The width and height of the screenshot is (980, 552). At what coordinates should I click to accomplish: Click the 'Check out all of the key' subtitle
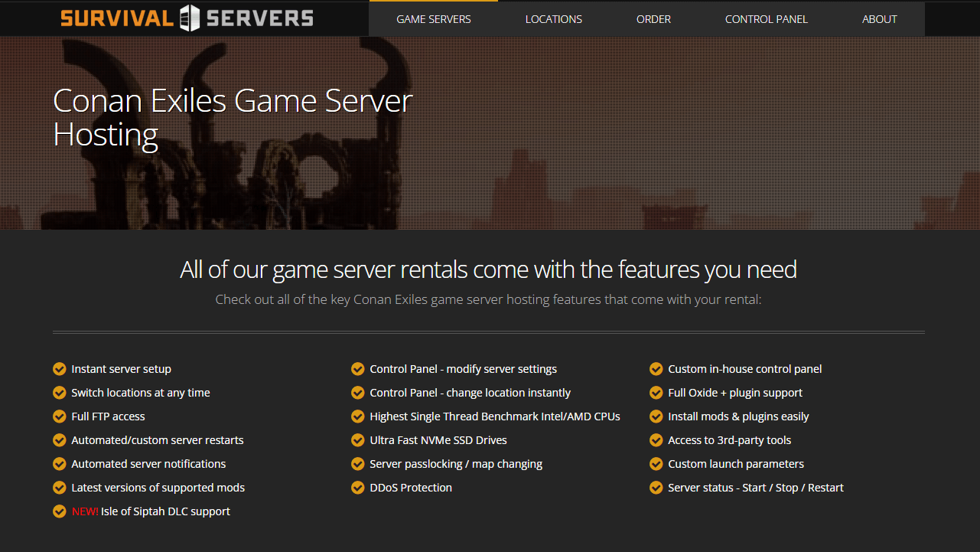tap(488, 299)
